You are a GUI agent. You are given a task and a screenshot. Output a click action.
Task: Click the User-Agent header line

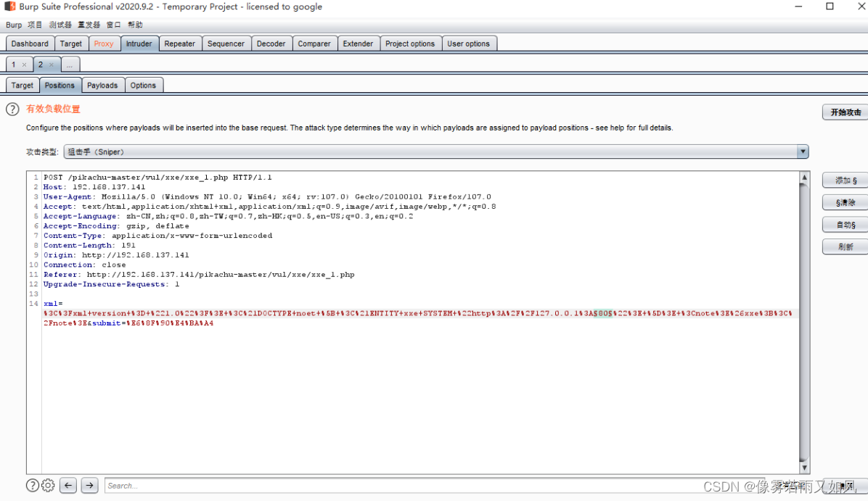click(x=267, y=197)
